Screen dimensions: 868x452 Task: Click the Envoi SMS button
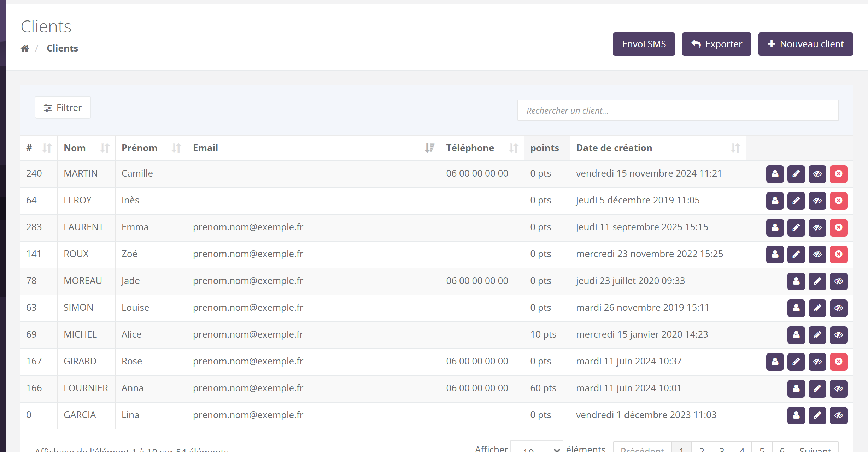click(644, 44)
